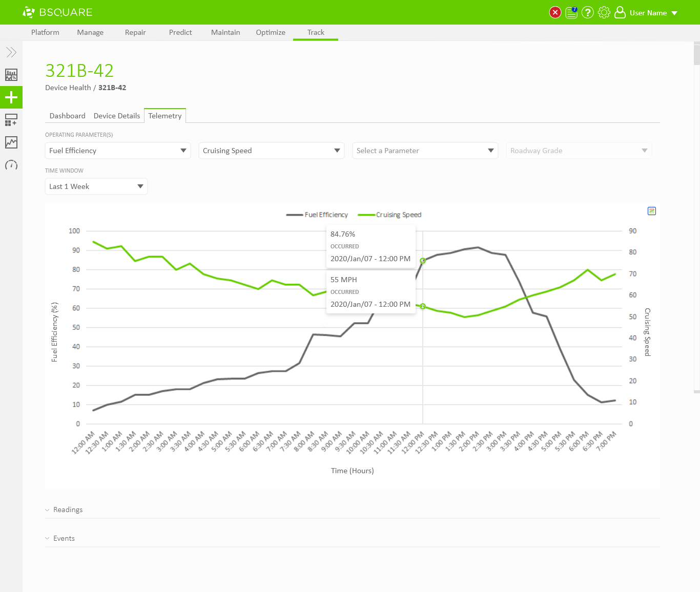Open the Fuel Efficiency parameter dropdown
This screenshot has width=700, height=592.
tap(118, 151)
